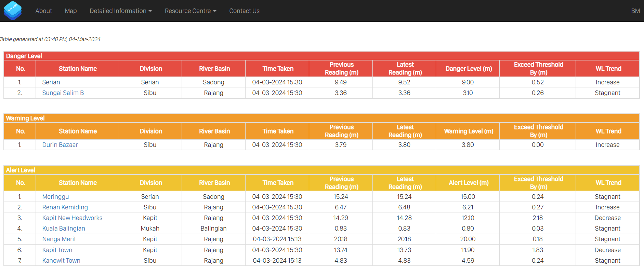The height and width of the screenshot is (276, 644).
Task: Select the 9.52 latest reading for Serian
Action: [404, 82]
